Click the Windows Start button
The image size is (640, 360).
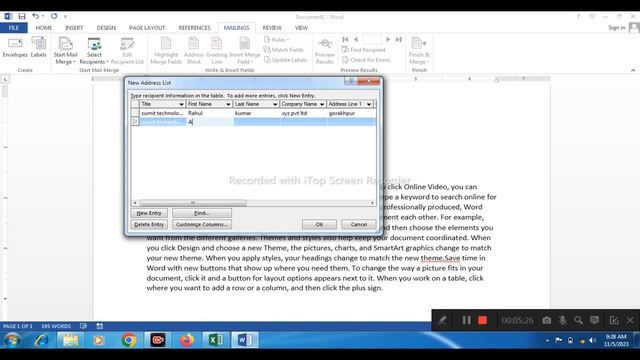12,340
